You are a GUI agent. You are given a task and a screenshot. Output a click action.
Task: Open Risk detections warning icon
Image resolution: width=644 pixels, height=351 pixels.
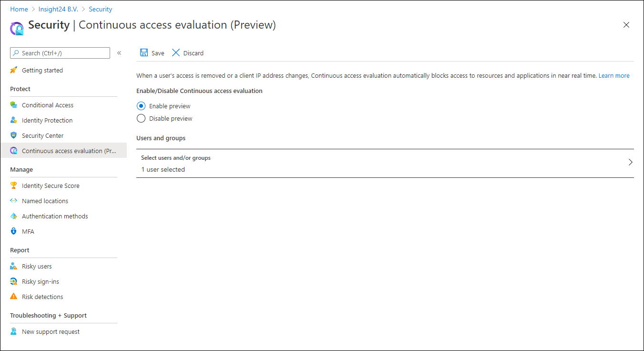pos(14,297)
